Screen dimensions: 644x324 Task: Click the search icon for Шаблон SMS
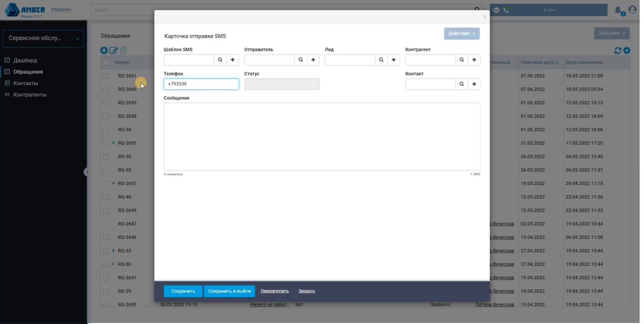tap(220, 60)
